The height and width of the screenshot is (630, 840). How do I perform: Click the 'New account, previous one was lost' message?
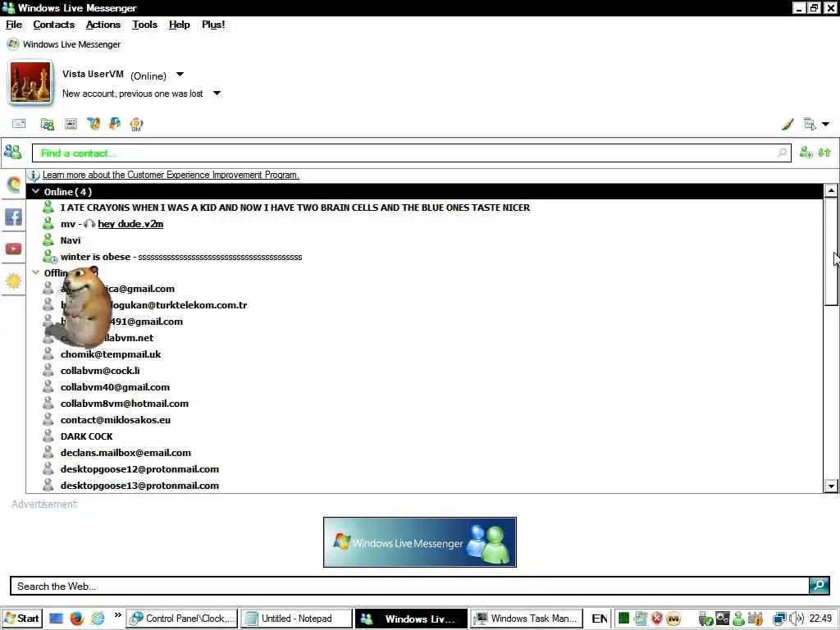coord(132,94)
